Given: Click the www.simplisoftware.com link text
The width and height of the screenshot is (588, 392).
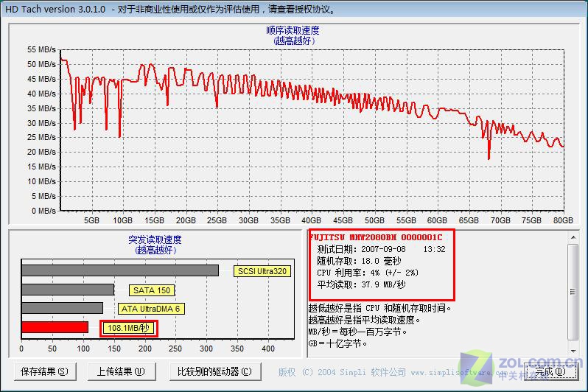Looking at the screenshot, I should point(459,373).
